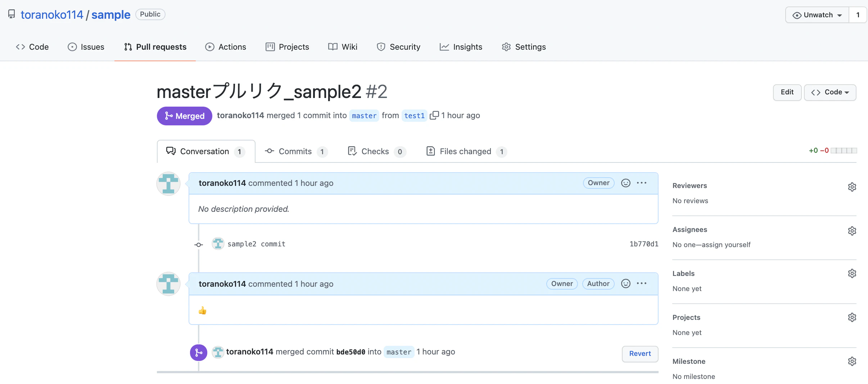Open first comment's three-dot options menu

642,183
